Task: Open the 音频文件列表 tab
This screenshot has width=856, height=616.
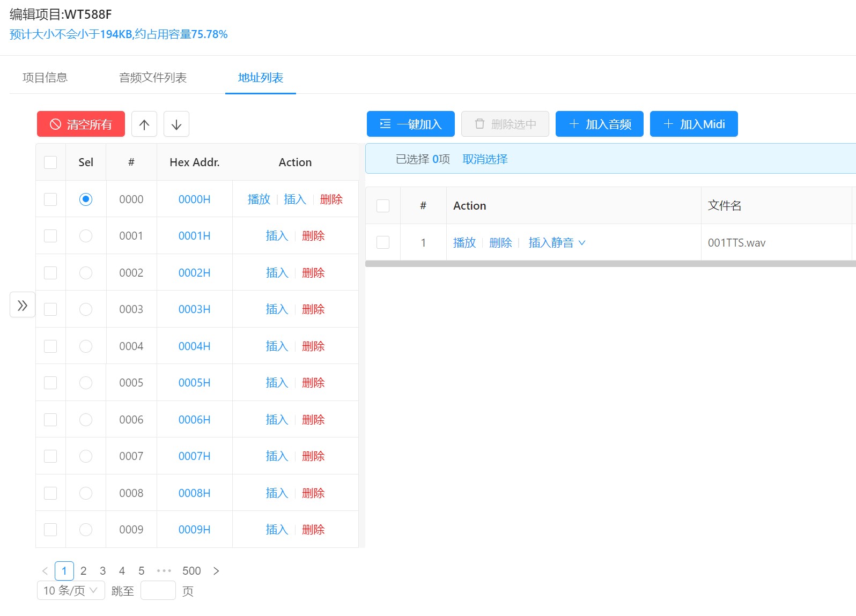Action: tap(153, 78)
